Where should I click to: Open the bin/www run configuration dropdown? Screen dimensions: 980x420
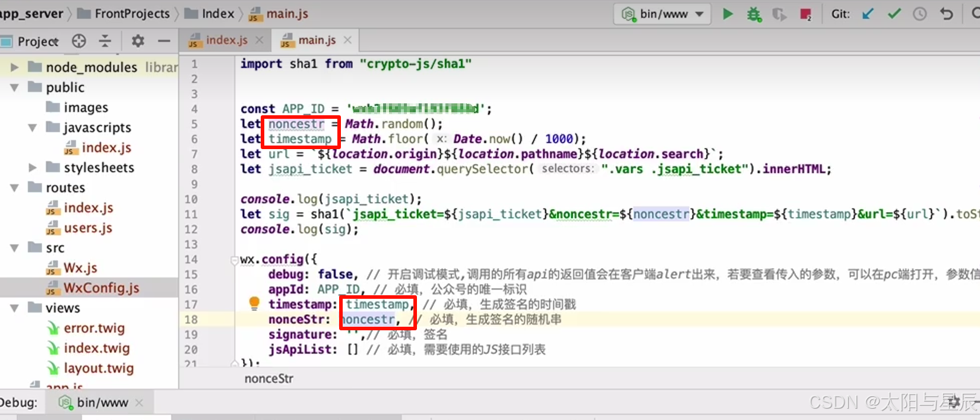click(662, 14)
